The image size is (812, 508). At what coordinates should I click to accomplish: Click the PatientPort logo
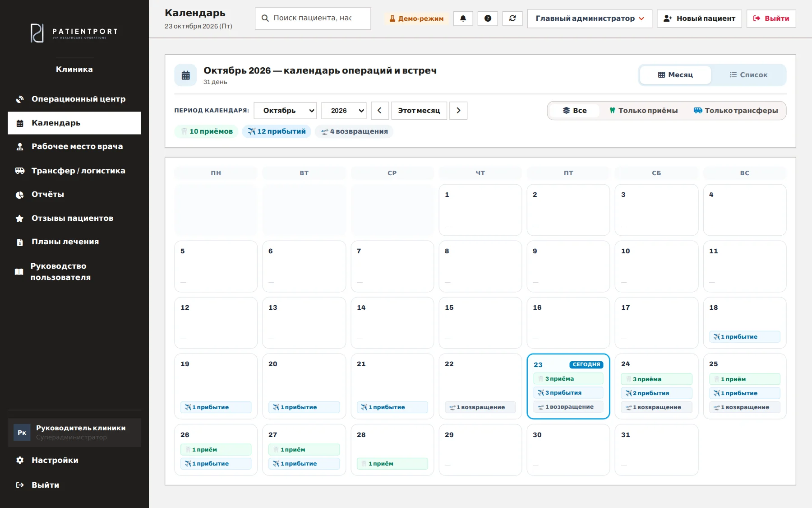[74, 33]
